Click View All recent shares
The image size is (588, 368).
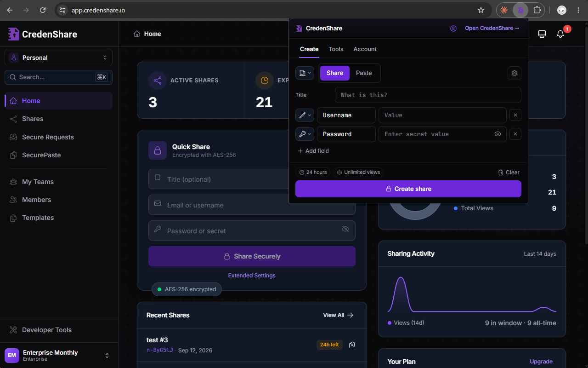(x=338, y=315)
